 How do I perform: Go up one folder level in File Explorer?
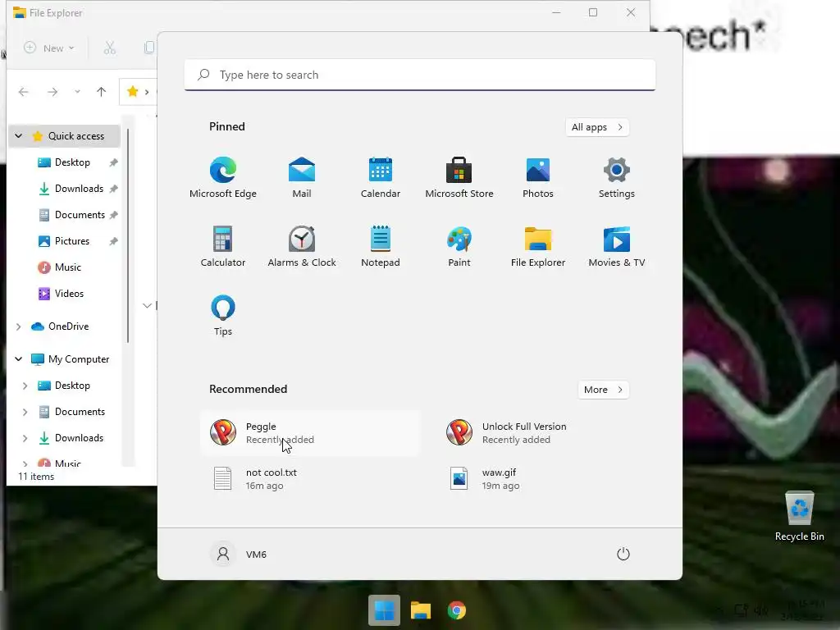(101, 92)
